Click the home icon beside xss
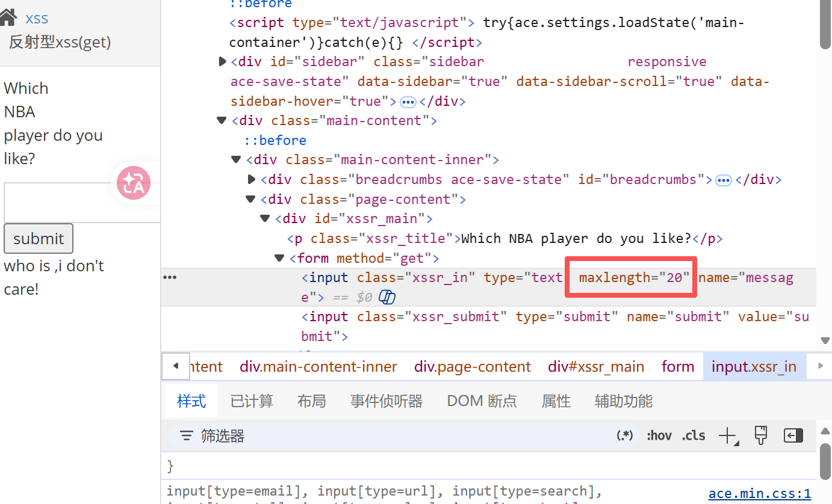 tap(8, 18)
